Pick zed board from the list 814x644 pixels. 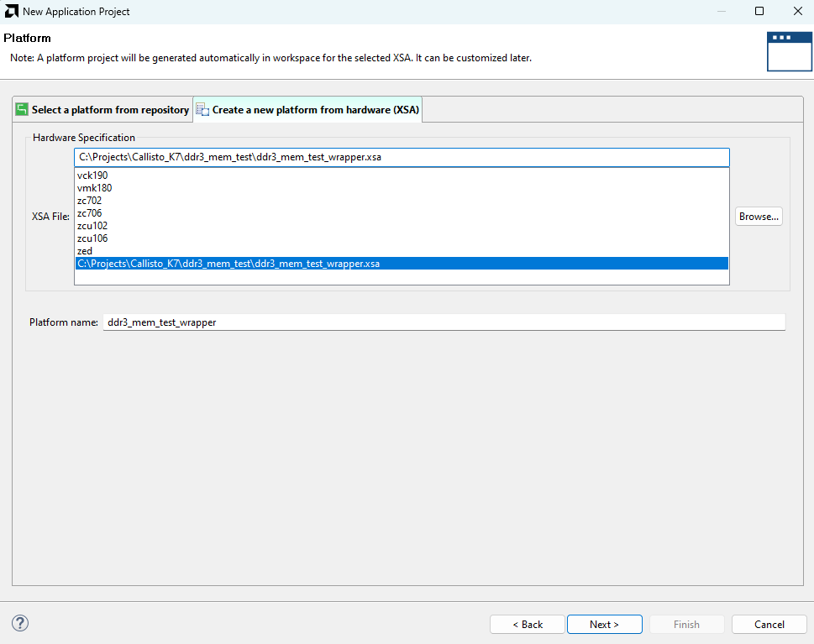[85, 251]
